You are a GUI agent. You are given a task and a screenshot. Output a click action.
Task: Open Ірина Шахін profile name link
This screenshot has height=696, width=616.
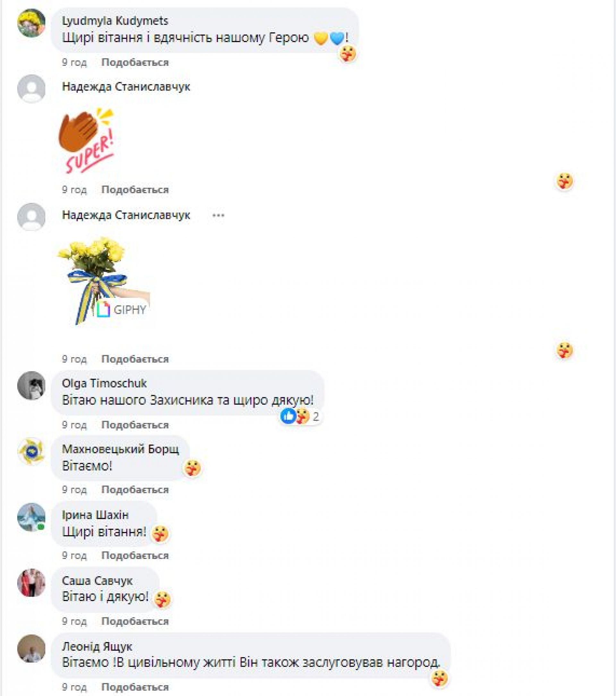[95, 515]
